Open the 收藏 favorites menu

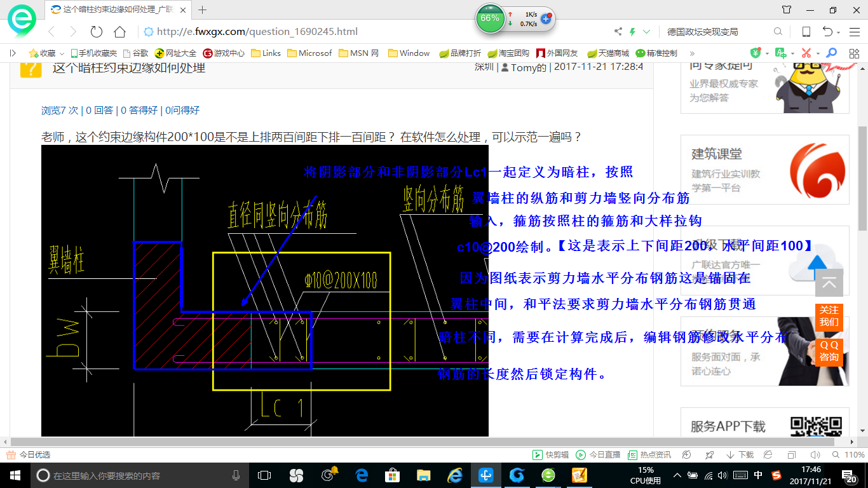46,53
